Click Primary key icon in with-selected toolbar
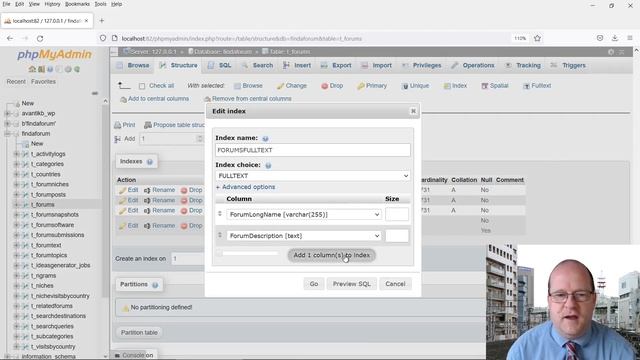Viewport: 640px width, 360px height. [x=361, y=86]
